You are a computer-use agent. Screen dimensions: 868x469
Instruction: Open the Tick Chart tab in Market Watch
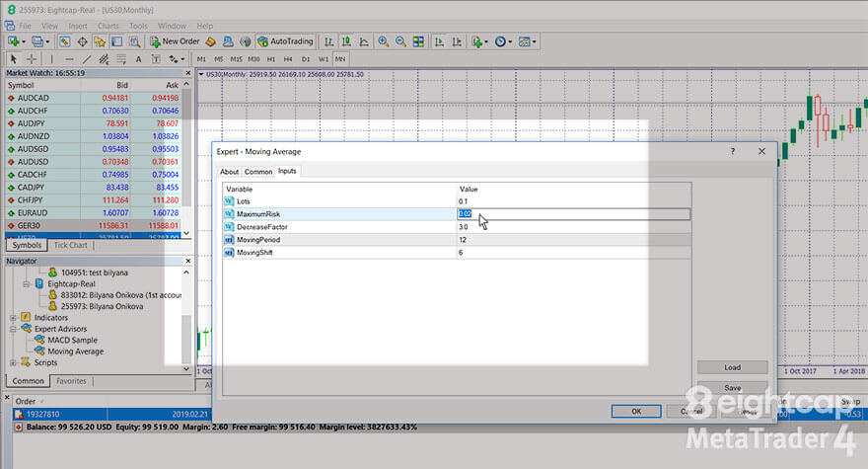click(70, 245)
